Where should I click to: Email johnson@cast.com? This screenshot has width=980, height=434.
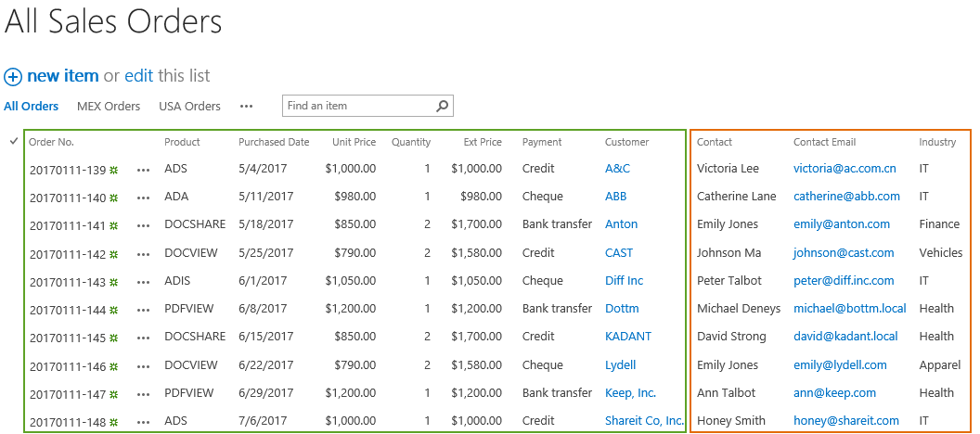(x=844, y=253)
